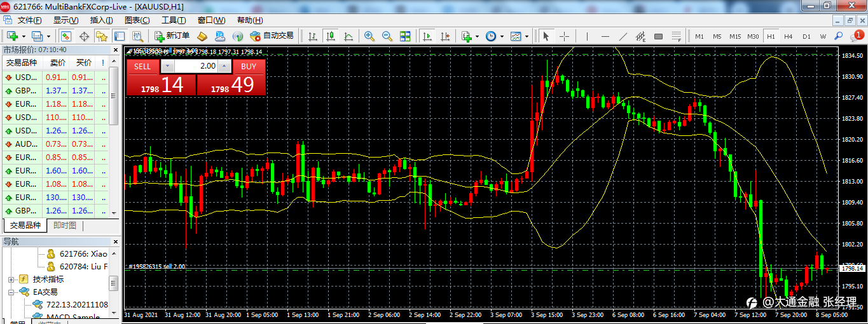868x324 pixels.
Task: Collapse the EA交易 tree node
Action: (11, 292)
